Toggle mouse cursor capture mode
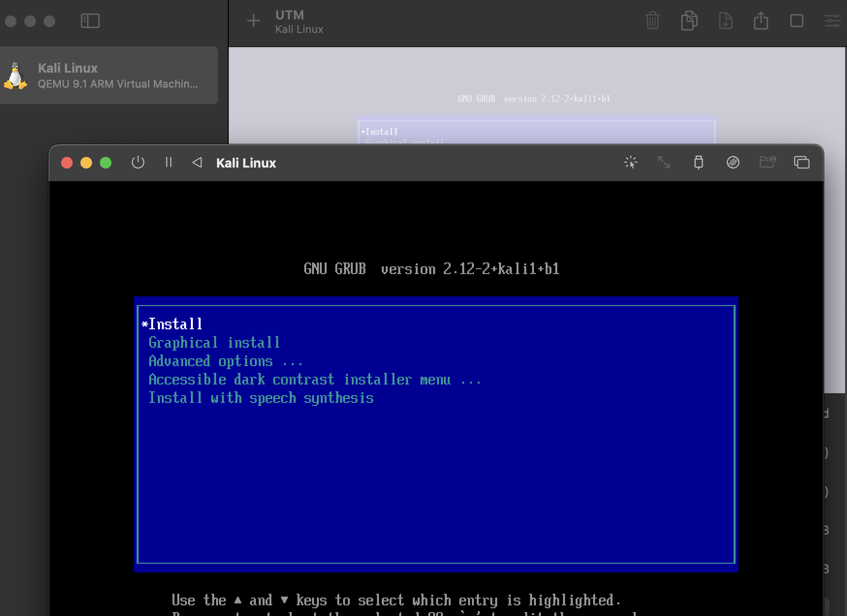This screenshot has width=847, height=616. click(631, 163)
